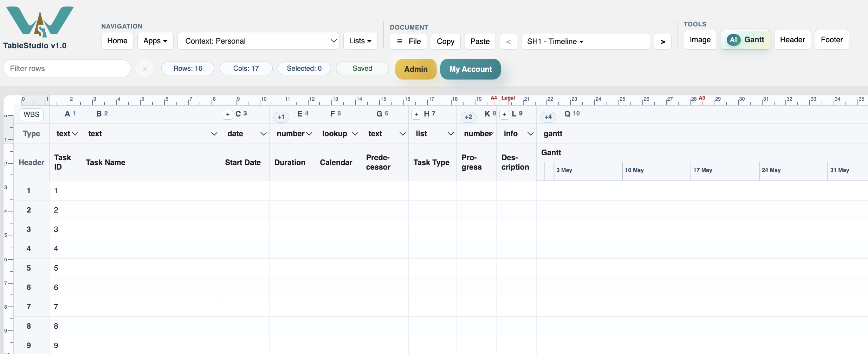Go to the next sheet with the > arrow
This screenshot has height=354, width=868.
click(x=662, y=42)
